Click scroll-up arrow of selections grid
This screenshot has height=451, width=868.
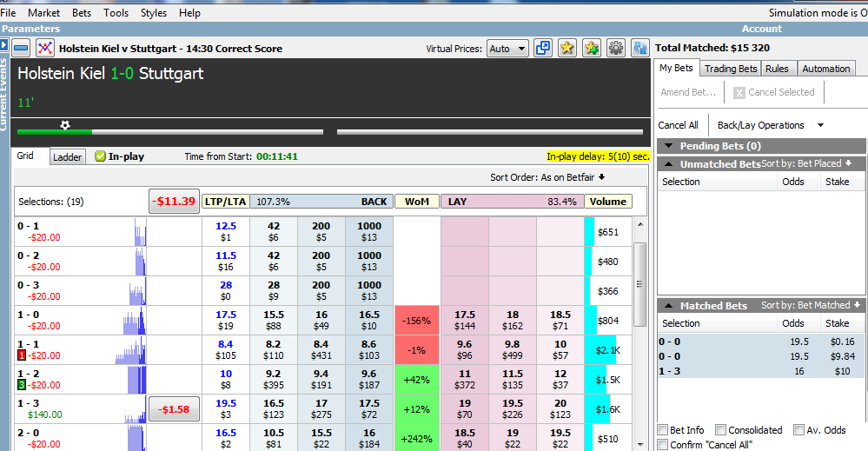click(x=640, y=225)
